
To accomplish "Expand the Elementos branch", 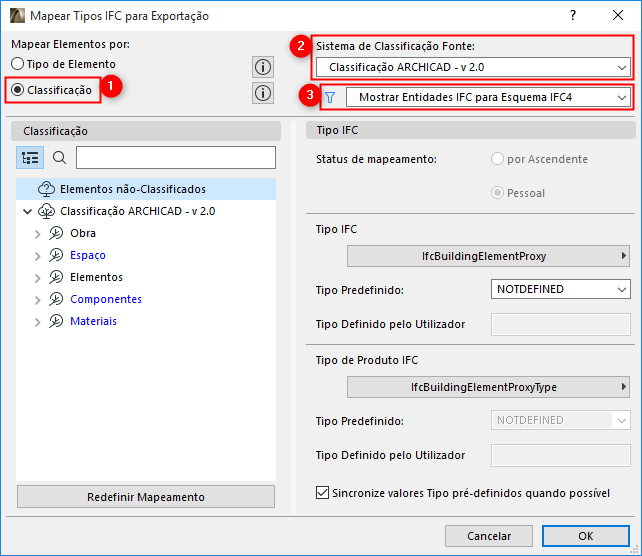I will (x=38, y=278).
